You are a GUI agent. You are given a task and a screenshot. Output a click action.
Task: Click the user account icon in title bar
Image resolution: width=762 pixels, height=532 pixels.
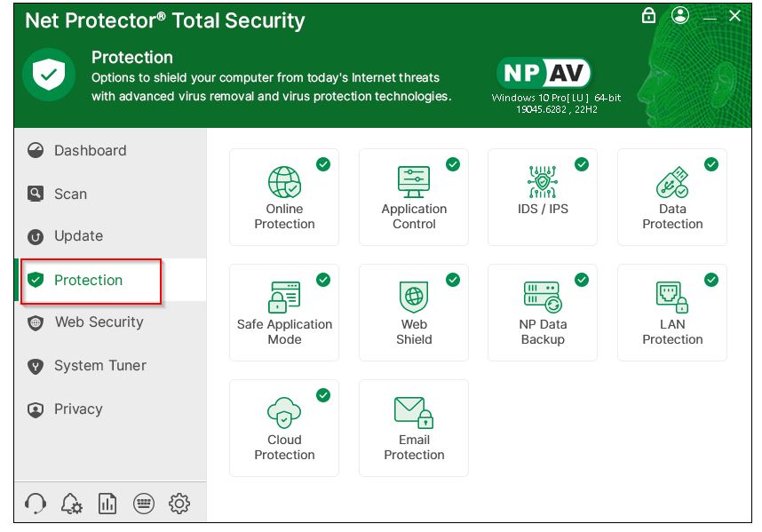click(680, 16)
